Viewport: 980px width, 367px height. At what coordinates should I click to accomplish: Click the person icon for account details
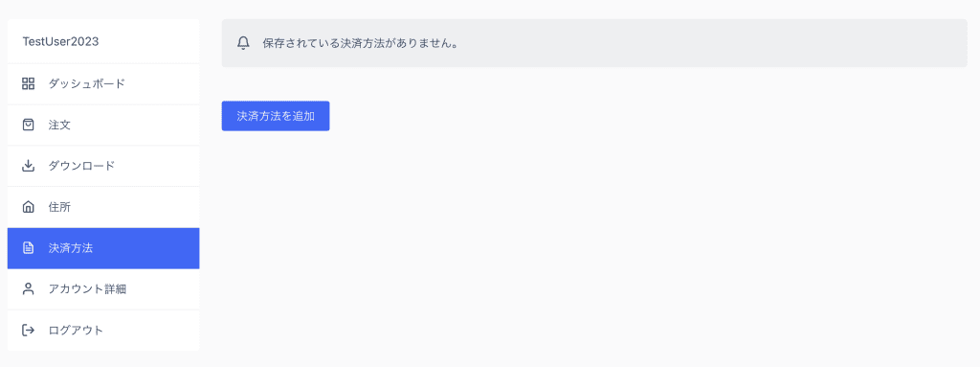point(28,288)
